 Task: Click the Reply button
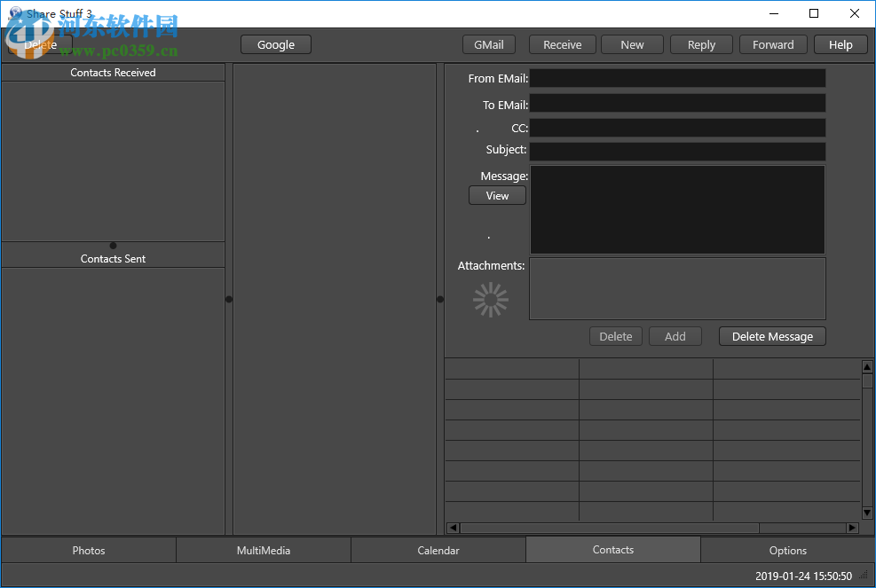(x=701, y=45)
